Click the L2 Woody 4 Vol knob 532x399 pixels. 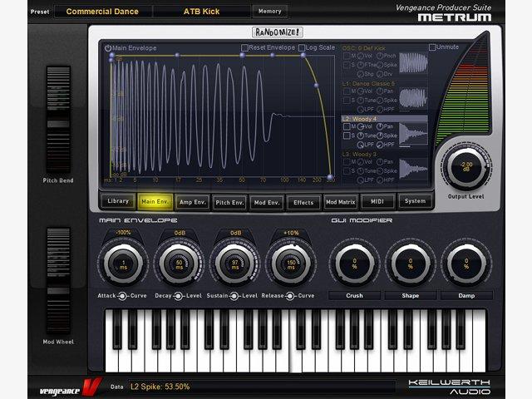360,126
